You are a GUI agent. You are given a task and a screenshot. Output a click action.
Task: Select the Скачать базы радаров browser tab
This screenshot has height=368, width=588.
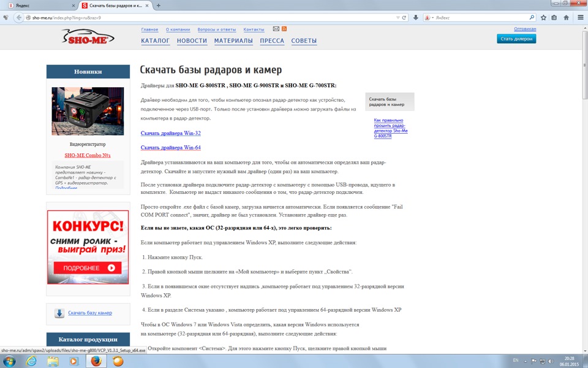[x=115, y=6]
